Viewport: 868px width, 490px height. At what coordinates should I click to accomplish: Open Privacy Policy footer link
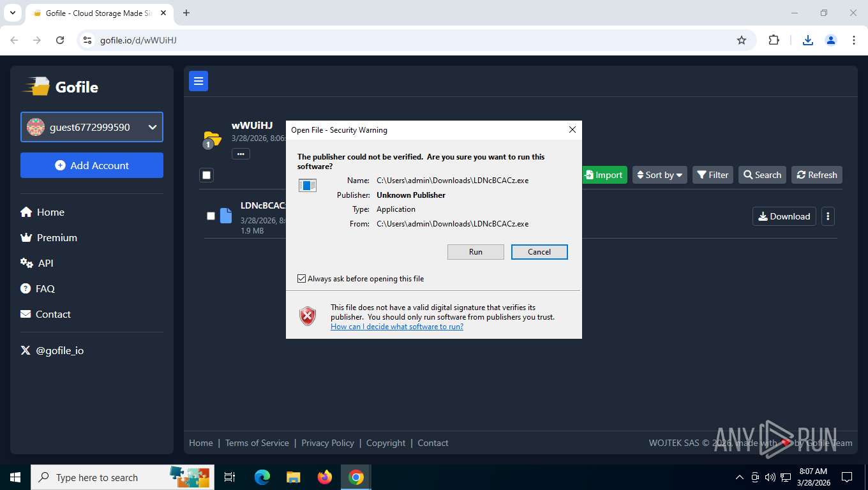tap(328, 443)
